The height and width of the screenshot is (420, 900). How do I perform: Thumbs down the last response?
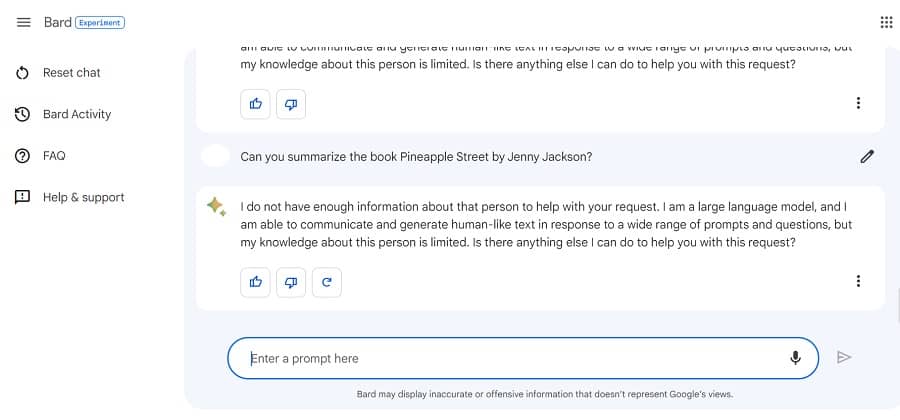pos(291,283)
